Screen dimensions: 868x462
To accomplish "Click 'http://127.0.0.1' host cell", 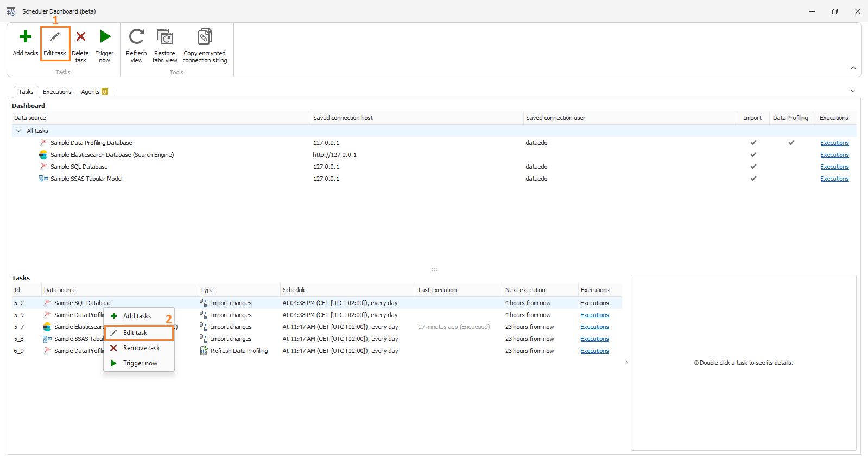I will tap(334, 155).
